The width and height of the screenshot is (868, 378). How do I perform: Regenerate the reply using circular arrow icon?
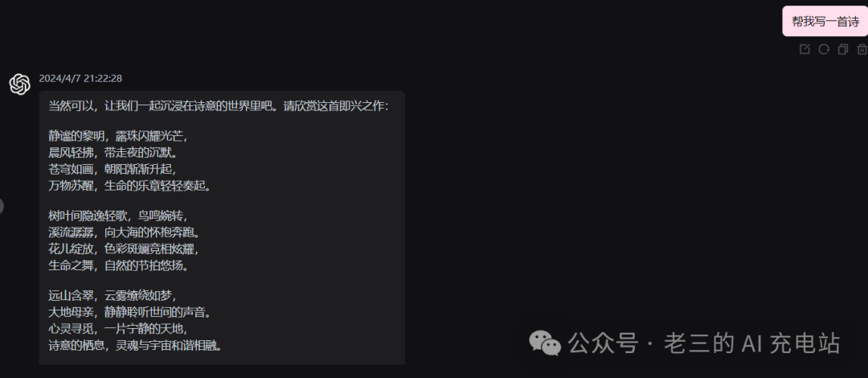[x=824, y=49]
